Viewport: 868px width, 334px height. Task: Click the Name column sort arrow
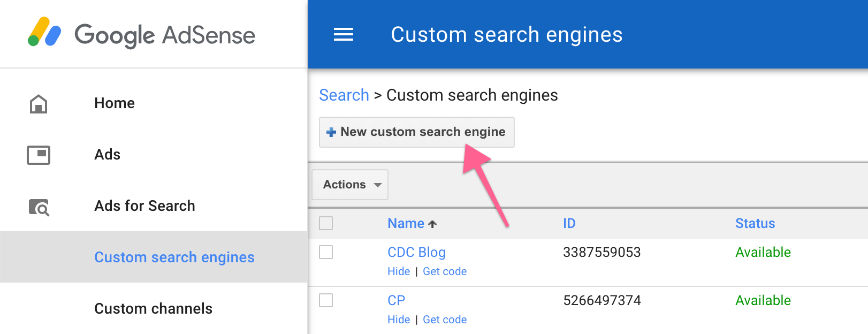(432, 224)
